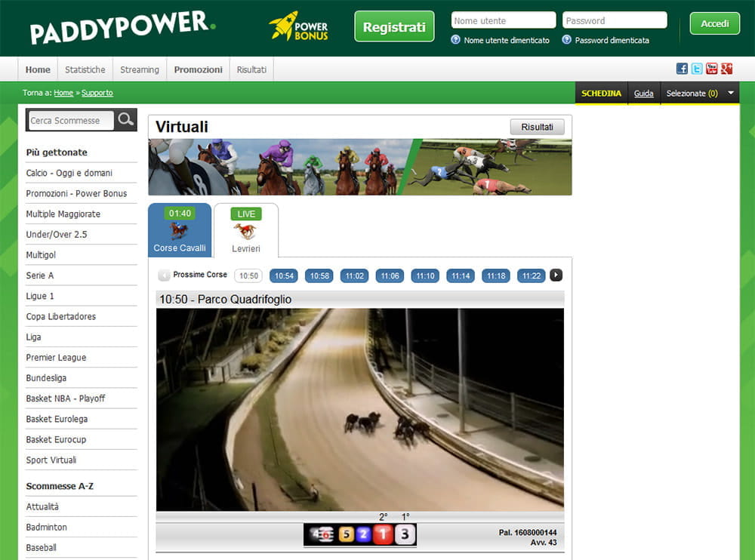Focus the Password input field
Screen dimensions: 755x560
(615, 20)
